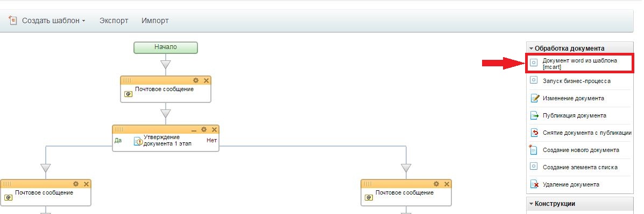Open the Создать шаблон dropdown

click(47, 20)
